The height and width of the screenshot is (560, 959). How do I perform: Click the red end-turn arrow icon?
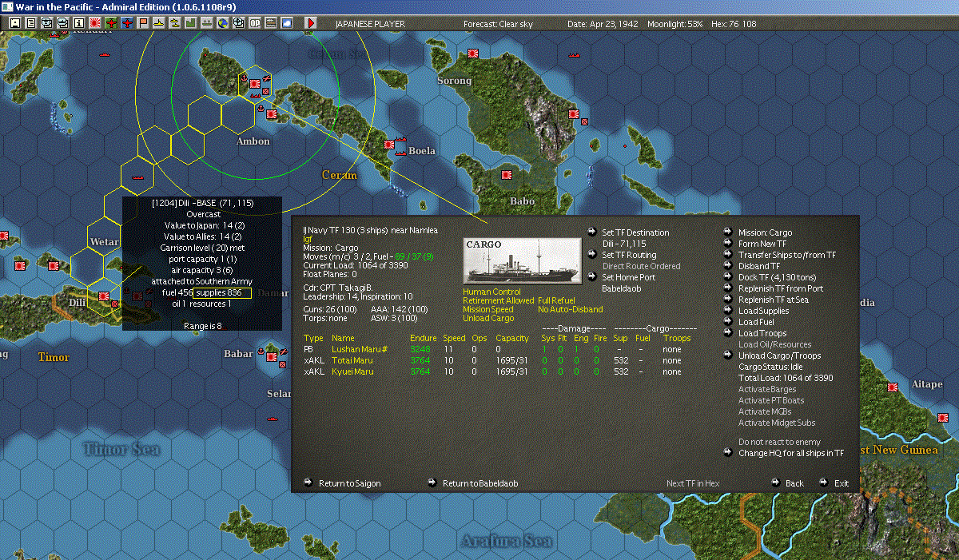click(x=311, y=23)
